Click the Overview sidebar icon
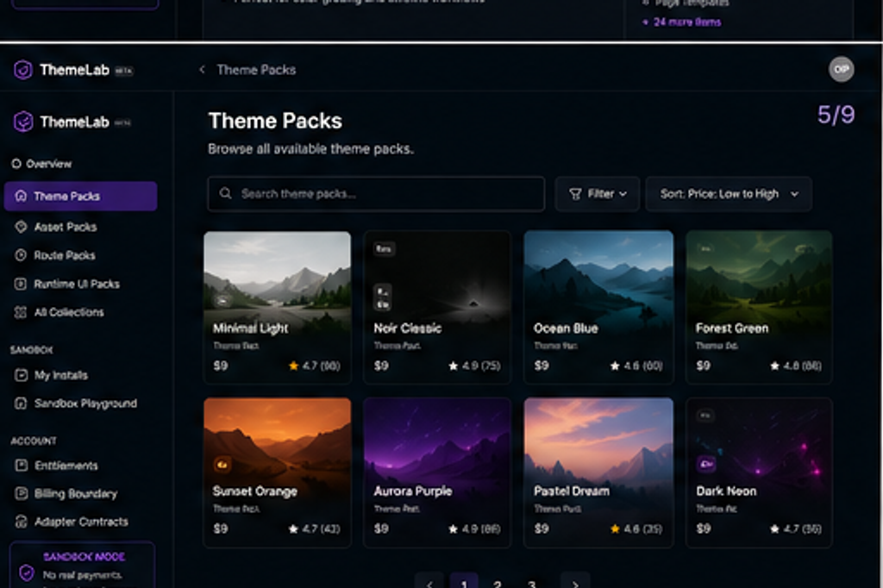Screen dimensions: 883x588 click(16, 163)
